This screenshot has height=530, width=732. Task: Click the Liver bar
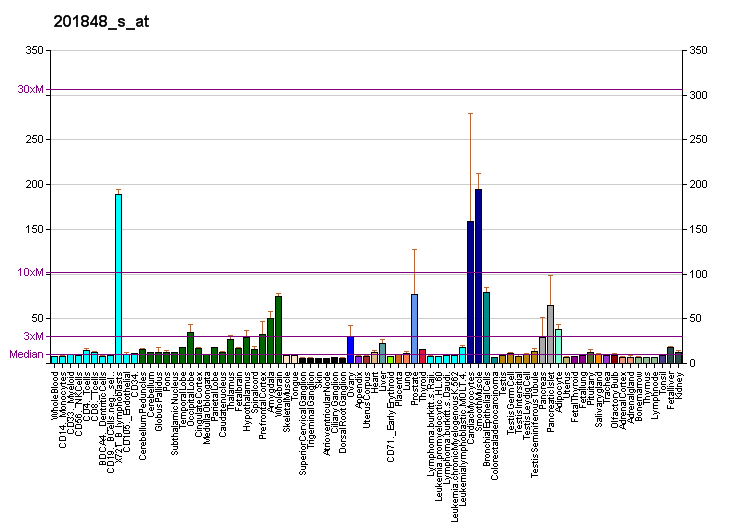point(382,353)
